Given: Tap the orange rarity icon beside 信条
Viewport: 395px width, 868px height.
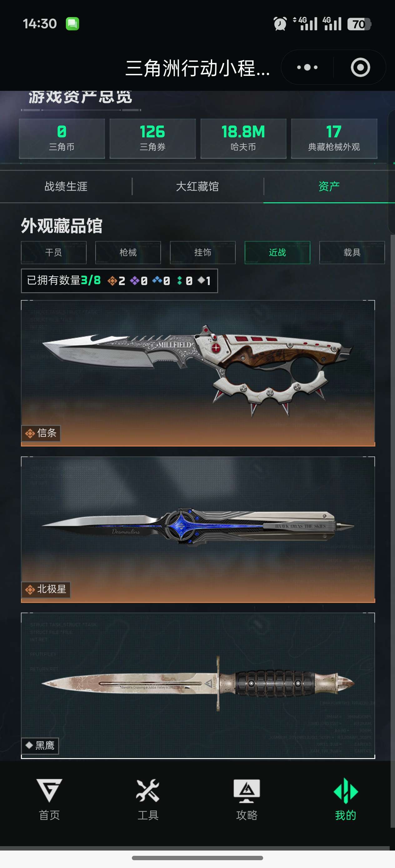Looking at the screenshot, I should [x=30, y=433].
